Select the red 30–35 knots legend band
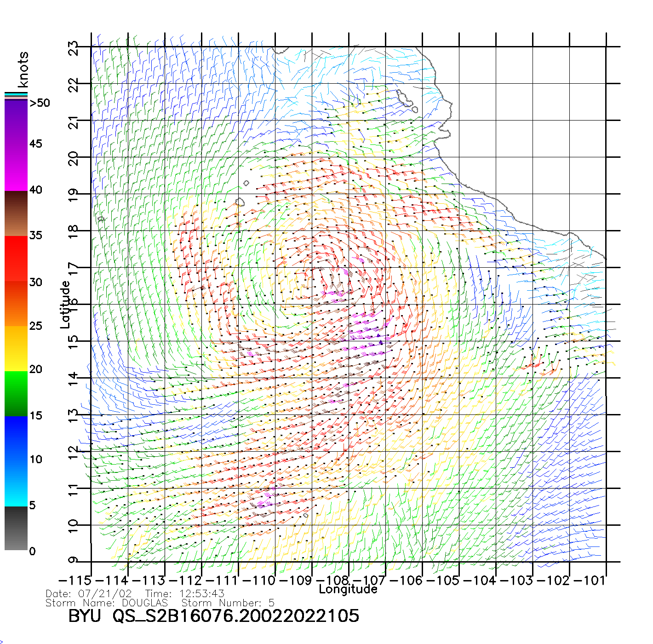The width and height of the screenshot is (653, 644). [16, 259]
